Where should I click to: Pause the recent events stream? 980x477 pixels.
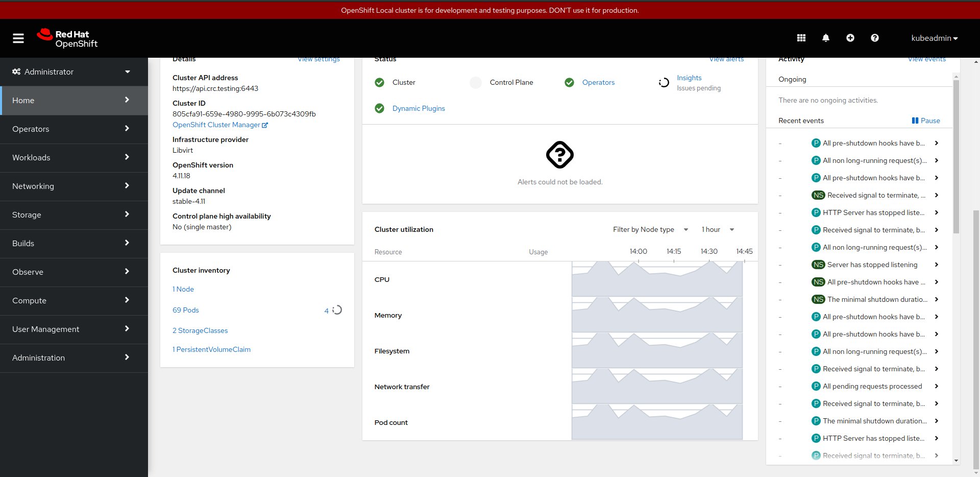coord(925,121)
